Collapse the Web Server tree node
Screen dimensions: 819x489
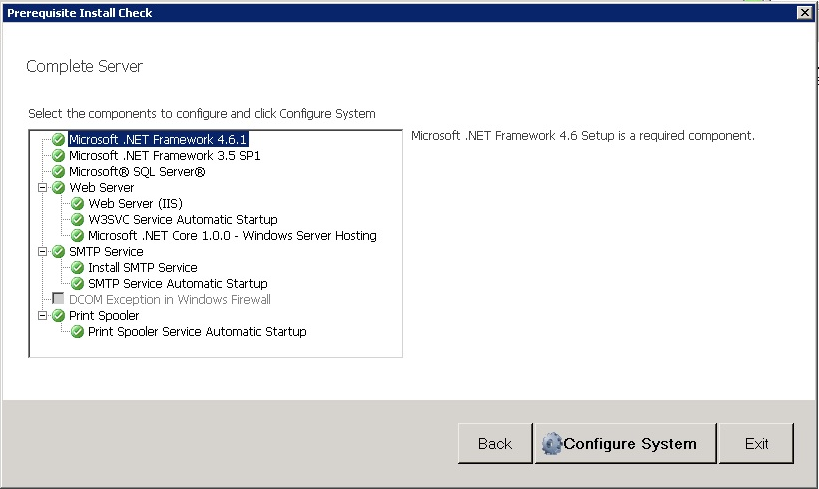pos(42,188)
